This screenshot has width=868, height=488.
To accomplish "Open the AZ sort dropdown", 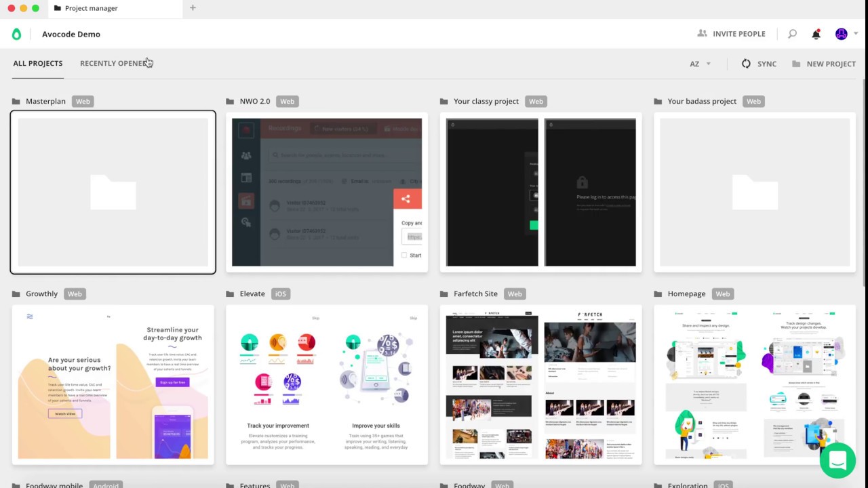I will click(701, 64).
